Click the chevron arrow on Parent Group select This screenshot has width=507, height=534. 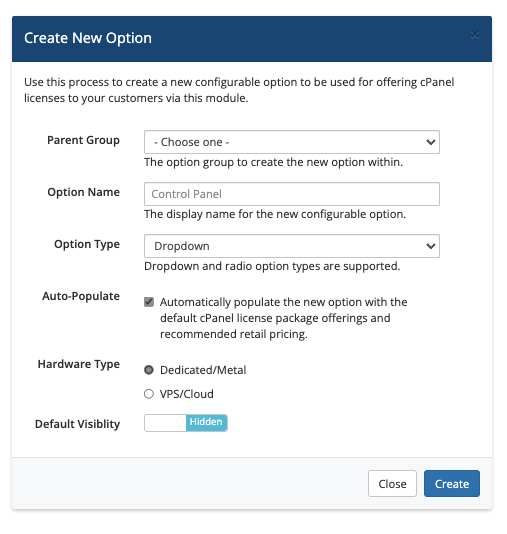pos(431,142)
